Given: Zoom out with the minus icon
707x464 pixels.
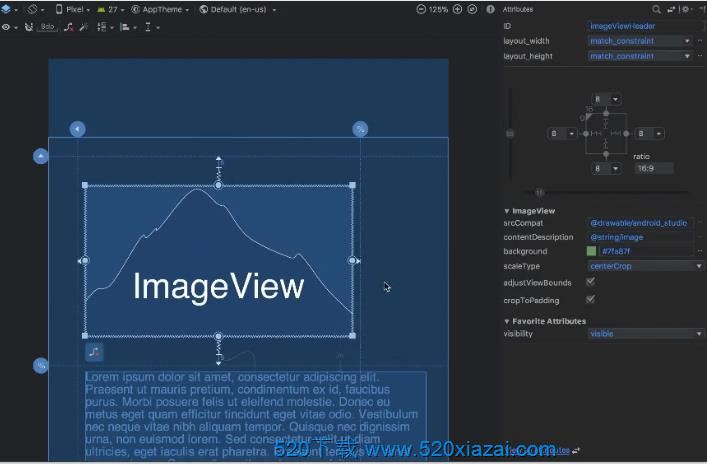Looking at the screenshot, I should pos(421,9).
